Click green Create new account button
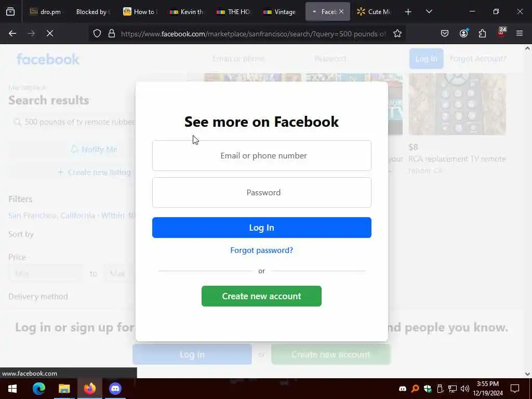Image resolution: width=532 pixels, height=399 pixels. coord(261,296)
